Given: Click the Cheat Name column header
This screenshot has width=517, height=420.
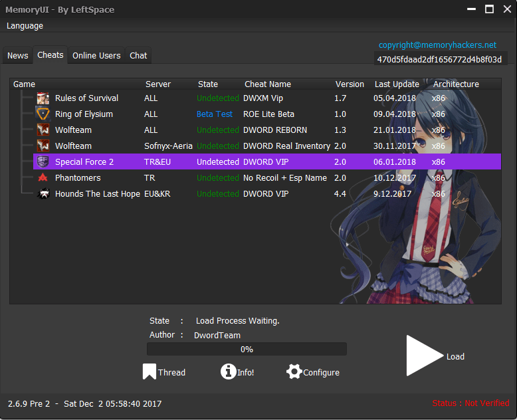Looking at the screenshot, I should tap(268, 84).
